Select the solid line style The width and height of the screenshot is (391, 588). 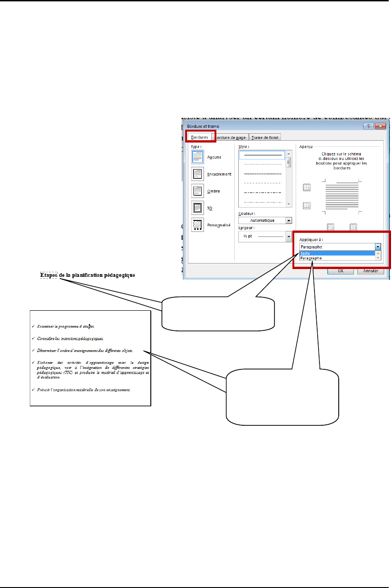262,155
